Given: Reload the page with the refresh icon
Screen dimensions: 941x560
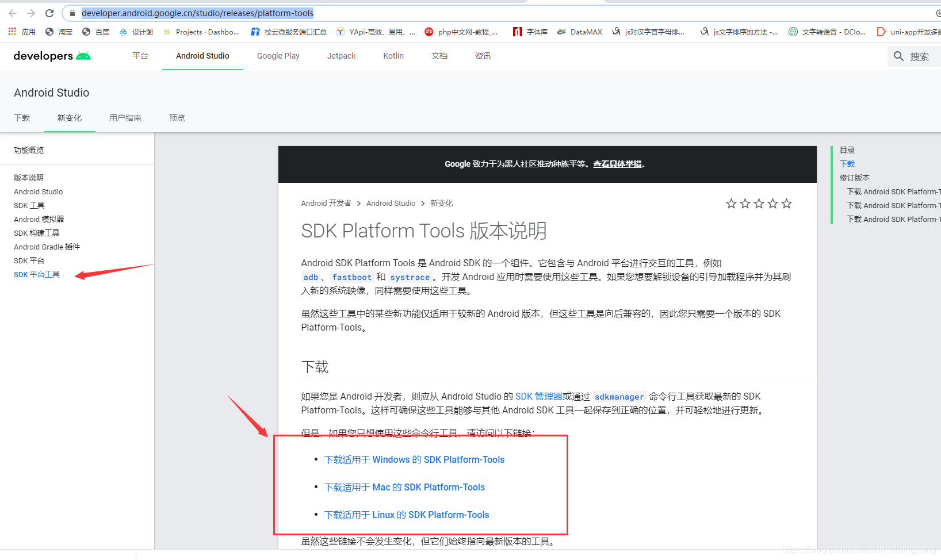Looking at the screenshot, I should 49,13.
